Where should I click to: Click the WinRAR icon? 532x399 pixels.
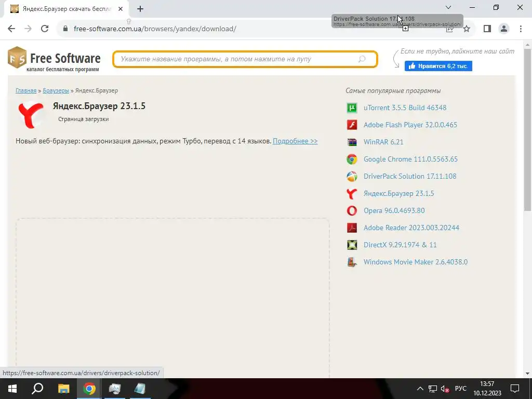(x=352, y=142)
